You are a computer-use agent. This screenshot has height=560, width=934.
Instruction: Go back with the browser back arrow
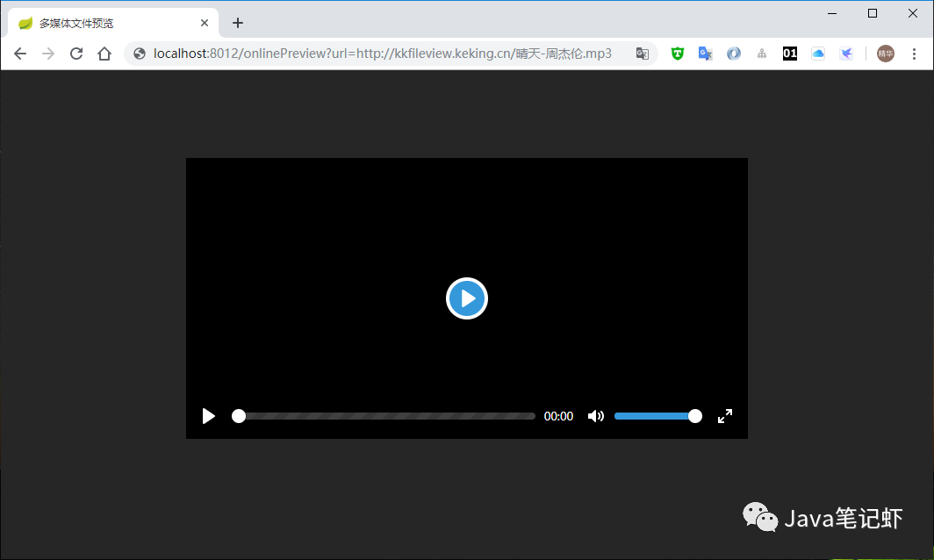click(20, 54)
